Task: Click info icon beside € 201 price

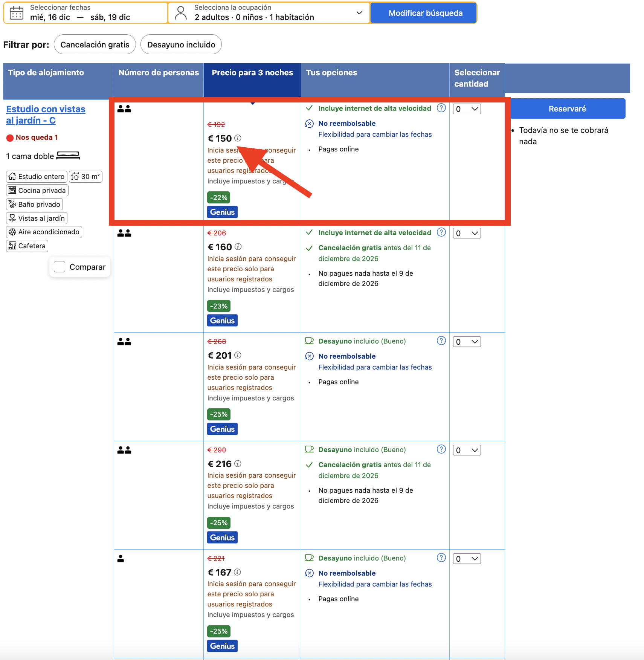Action: [x=238, y=355]
